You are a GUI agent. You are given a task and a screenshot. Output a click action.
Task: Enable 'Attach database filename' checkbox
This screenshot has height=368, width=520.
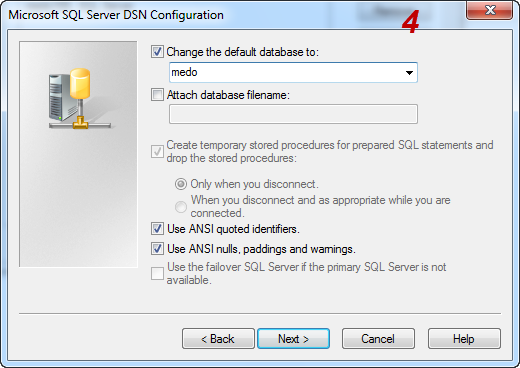pyautogui.click(x=157, y=95)
